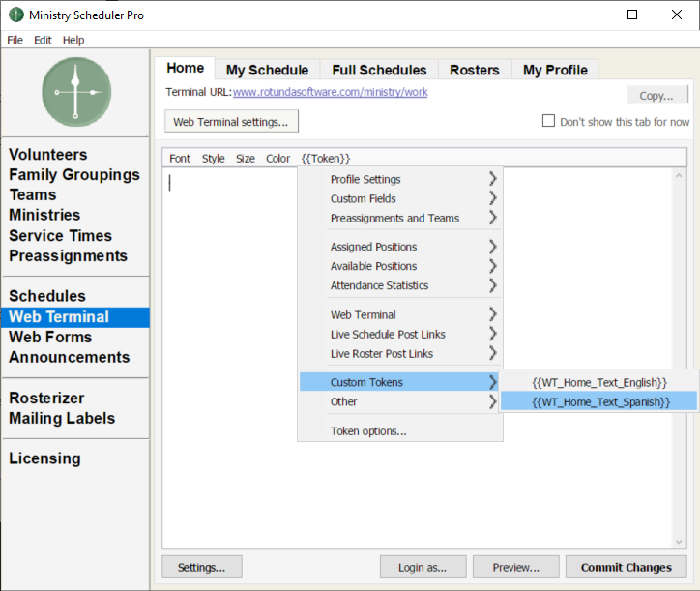Expand Preassignments and Teams submenu arrow
Screen dimensions: 700x591
[492, 218]
